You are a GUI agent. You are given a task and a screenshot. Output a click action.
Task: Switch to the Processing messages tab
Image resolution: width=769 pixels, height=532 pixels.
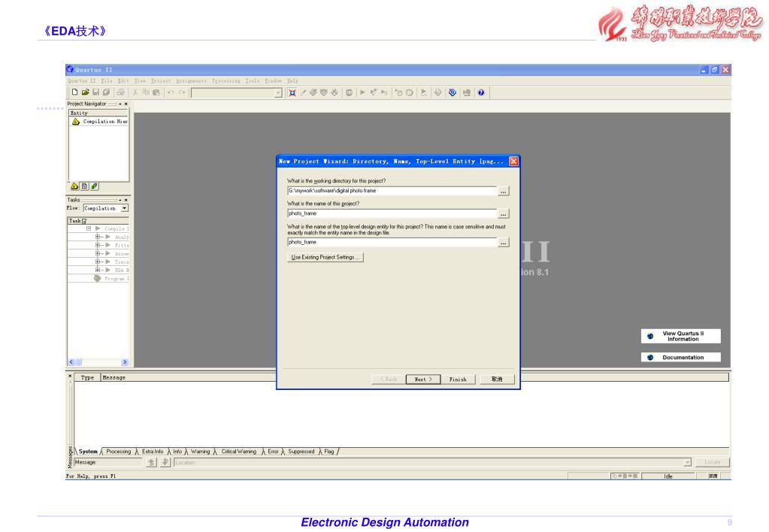[x=118, y=452]
